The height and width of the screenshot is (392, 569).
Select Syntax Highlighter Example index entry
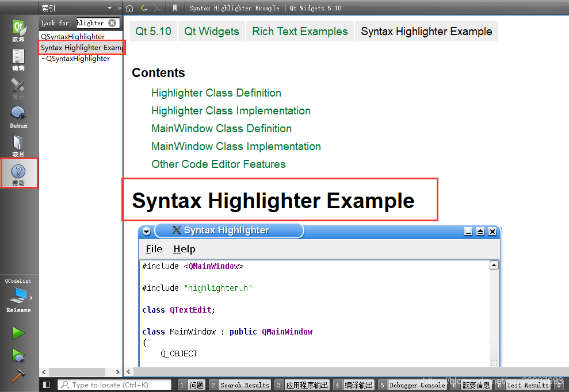(x=81, y=48)
